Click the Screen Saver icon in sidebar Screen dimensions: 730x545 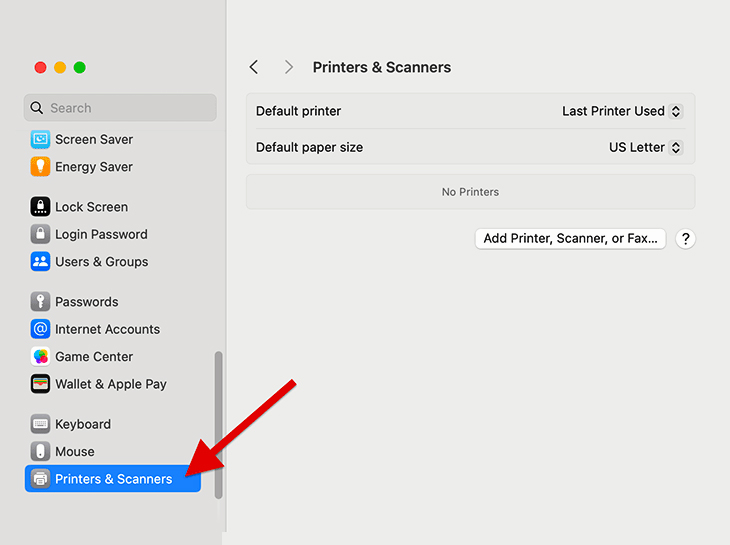pos(40,139)
